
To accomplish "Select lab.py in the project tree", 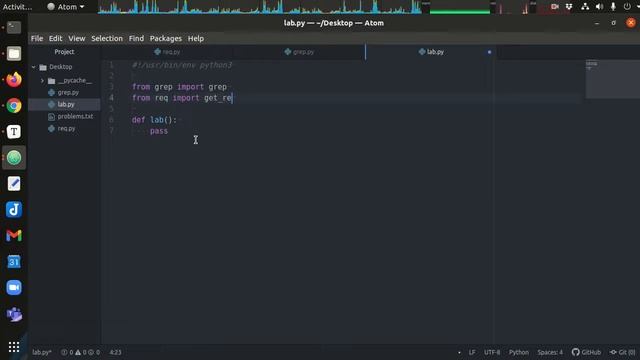I will pos(64,104).
